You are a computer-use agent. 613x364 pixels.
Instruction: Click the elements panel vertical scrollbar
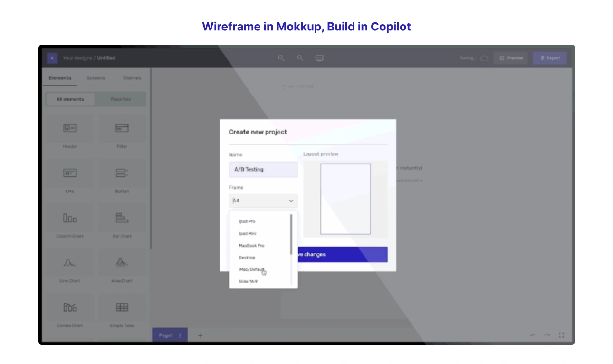coord(151,159)
